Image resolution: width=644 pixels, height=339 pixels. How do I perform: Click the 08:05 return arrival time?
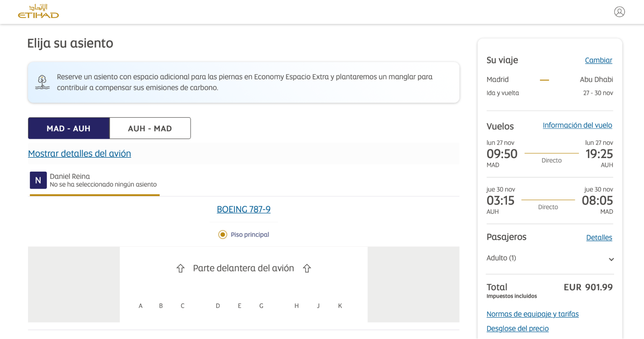click(597, 201)
